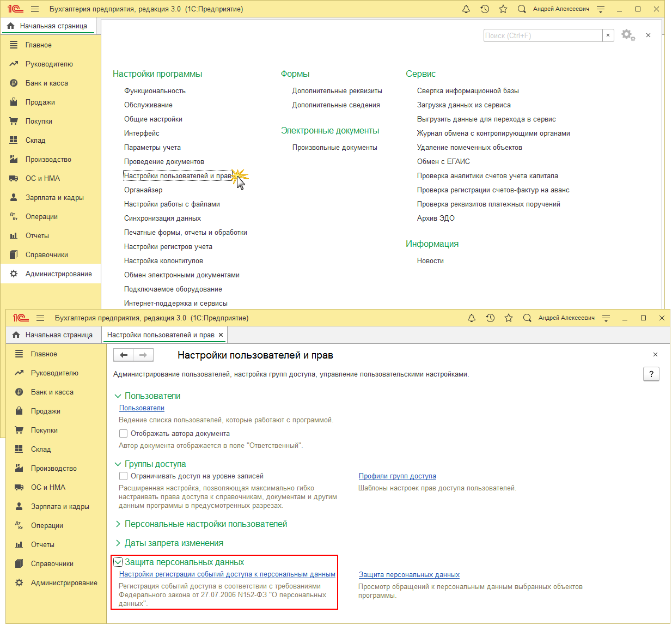The image size is (672, 625).
Task: Select Администрирование in top window sidebar
Action: 51,274
